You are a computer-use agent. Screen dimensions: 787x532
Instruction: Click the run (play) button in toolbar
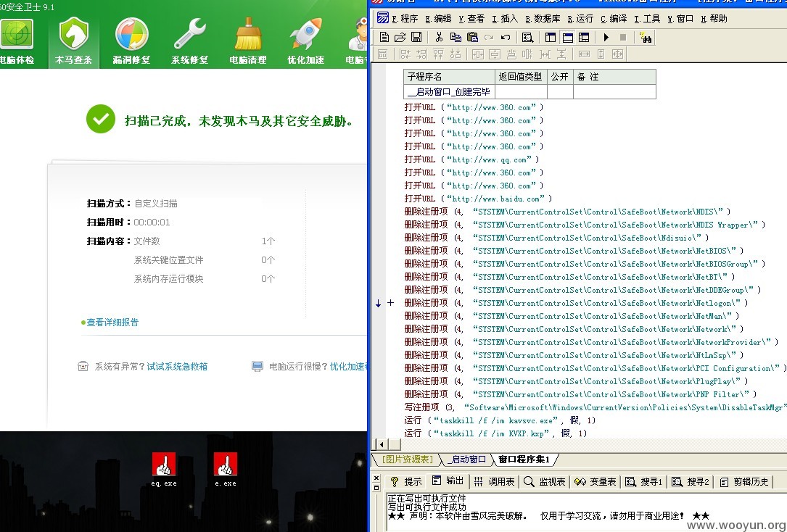[606, 37]
